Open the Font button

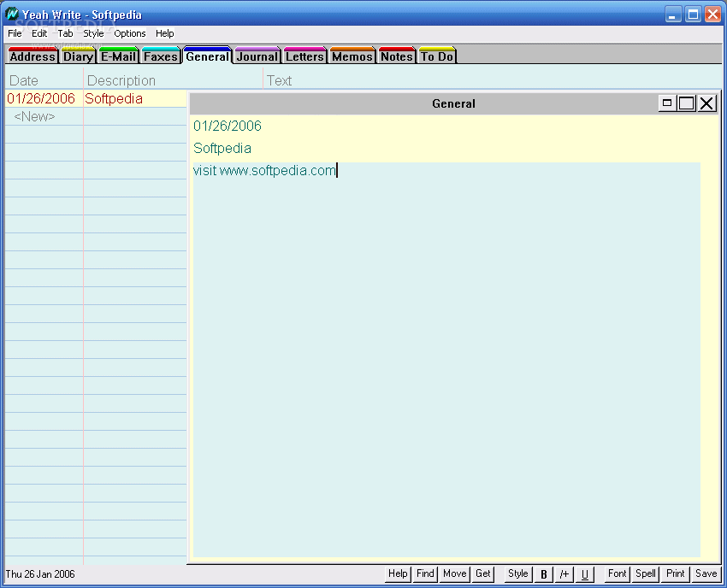[x=618, y=574]
